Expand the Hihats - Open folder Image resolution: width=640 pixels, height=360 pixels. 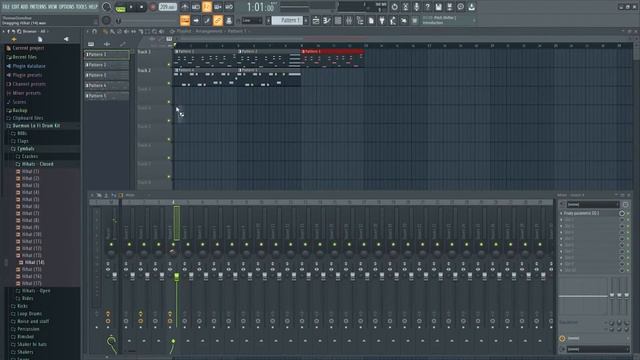point(36,291)
